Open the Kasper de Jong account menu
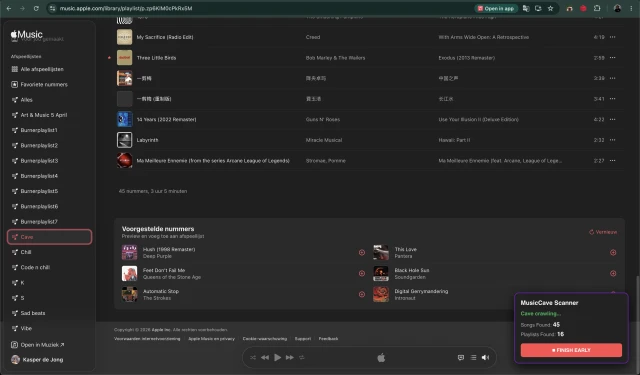The image size is (640, 375). pos(38,360)
